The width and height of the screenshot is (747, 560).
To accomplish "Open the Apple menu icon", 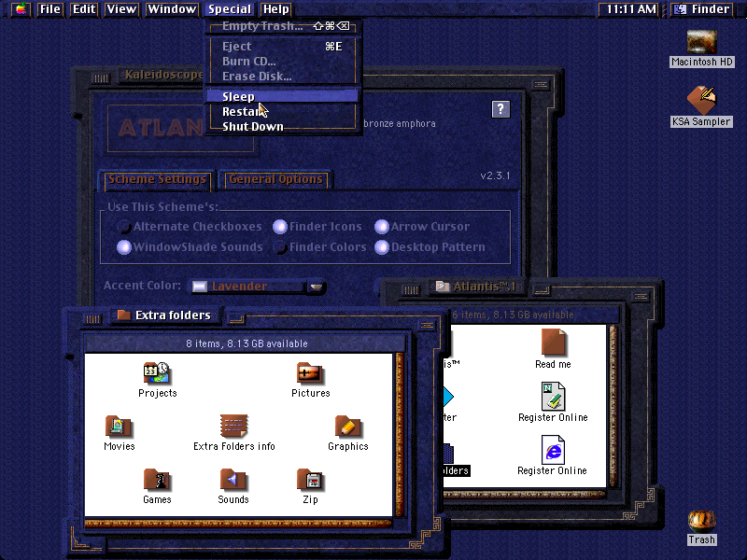I will [21, 9].
